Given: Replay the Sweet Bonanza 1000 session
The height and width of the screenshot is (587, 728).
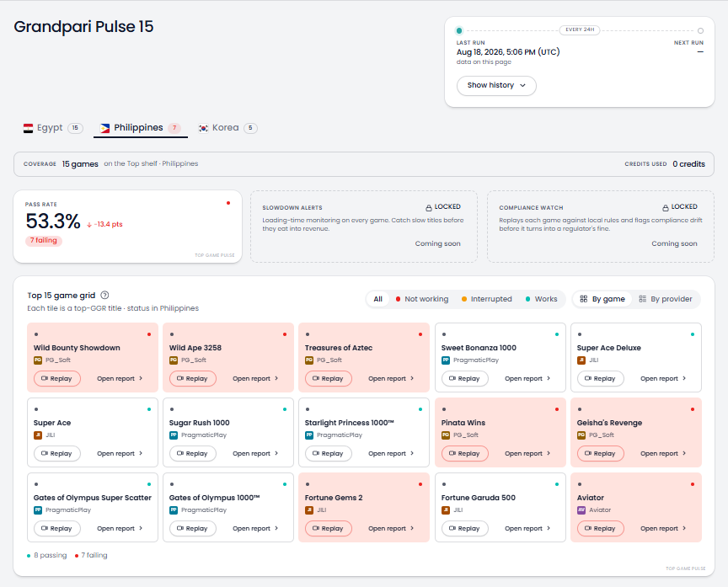Looking at the screenshot, I should (x=465, y=379).
